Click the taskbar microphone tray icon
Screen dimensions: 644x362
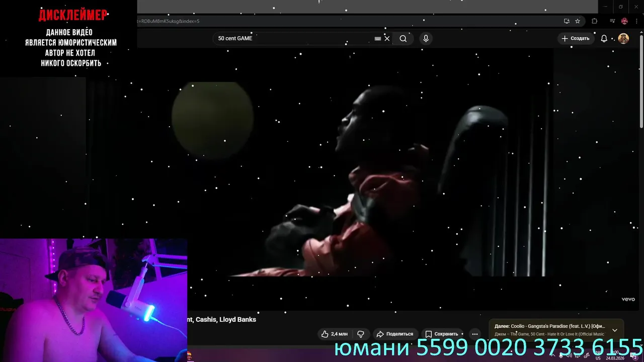(561, 355)
